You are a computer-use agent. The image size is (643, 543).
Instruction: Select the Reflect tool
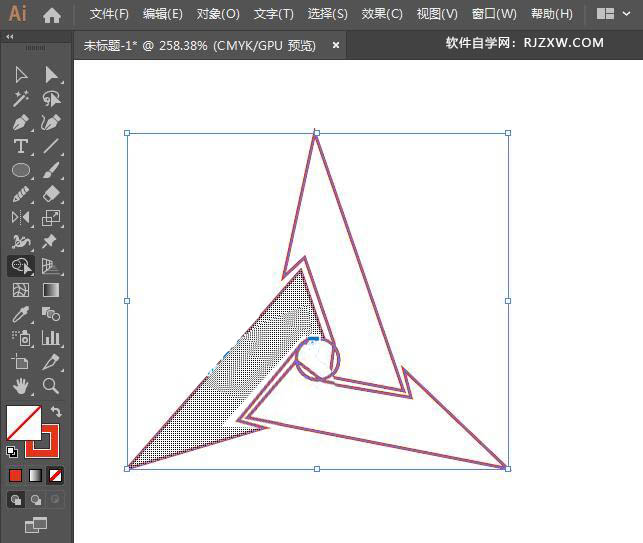tap(21, 217)
